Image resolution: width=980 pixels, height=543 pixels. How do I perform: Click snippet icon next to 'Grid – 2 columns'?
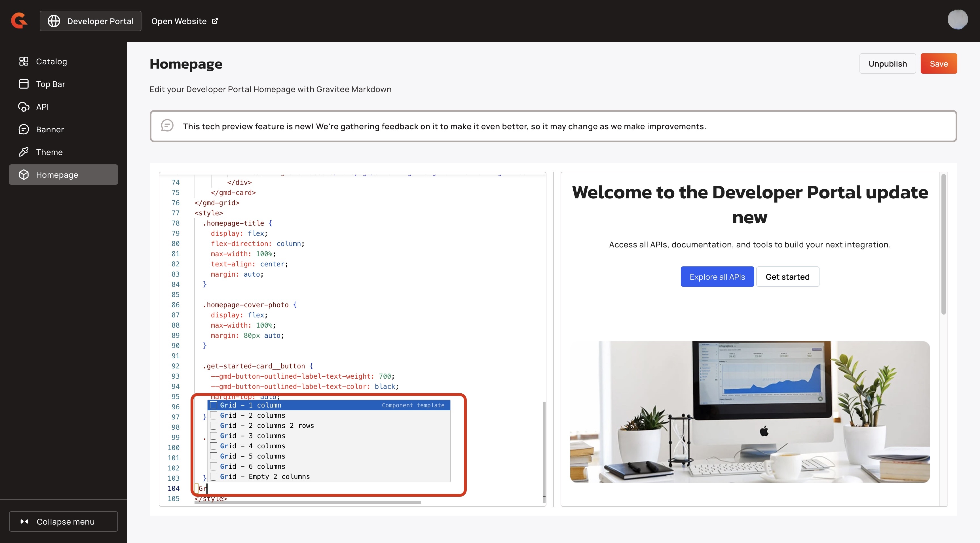tap(214, 415)
